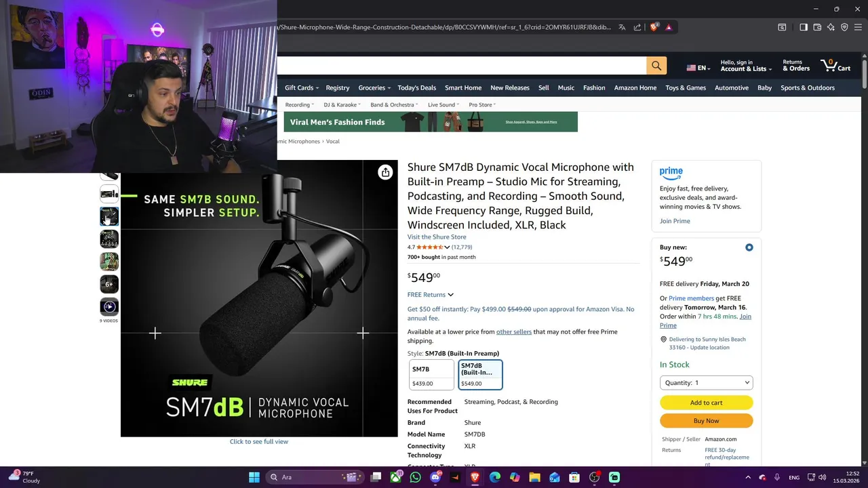Click the delivery location pin icon

coord(663,340)
